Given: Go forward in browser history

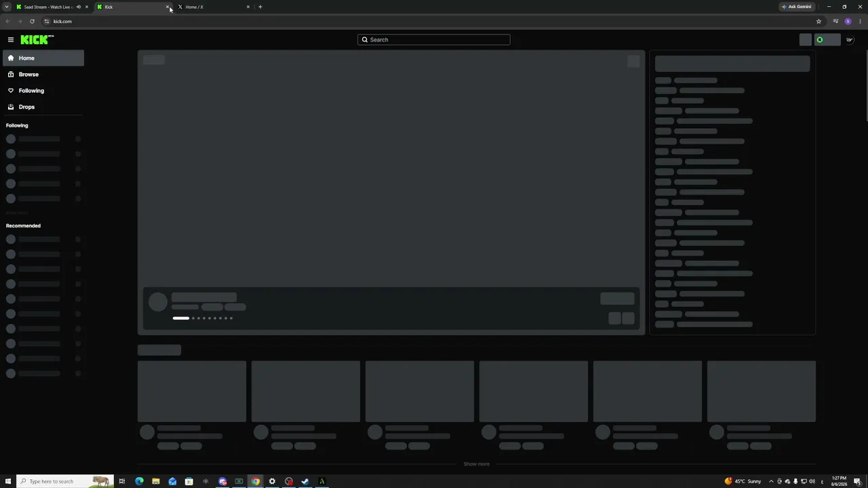Looking at the screenshot, I should 20,21.
